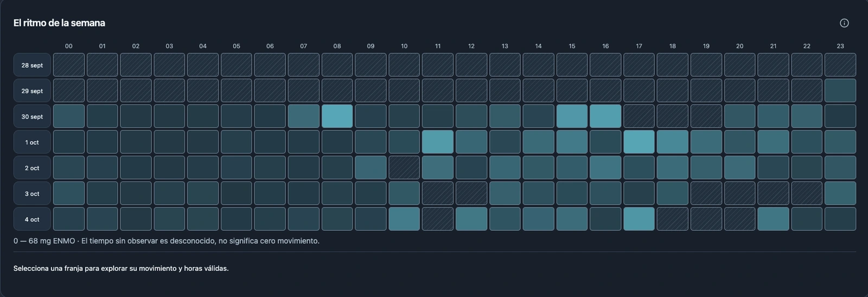Click the 20 hour column header

pyautogui.click(x=739, y=46)
